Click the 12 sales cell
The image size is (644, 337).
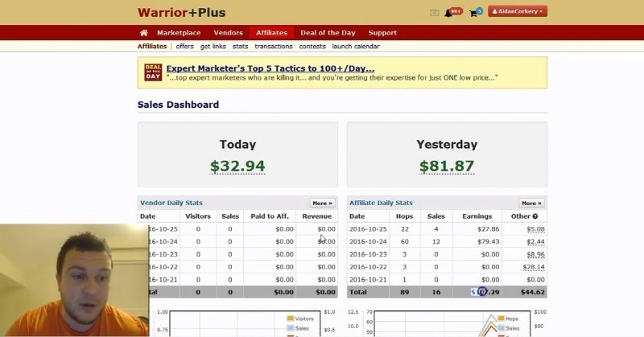[436, 242]
